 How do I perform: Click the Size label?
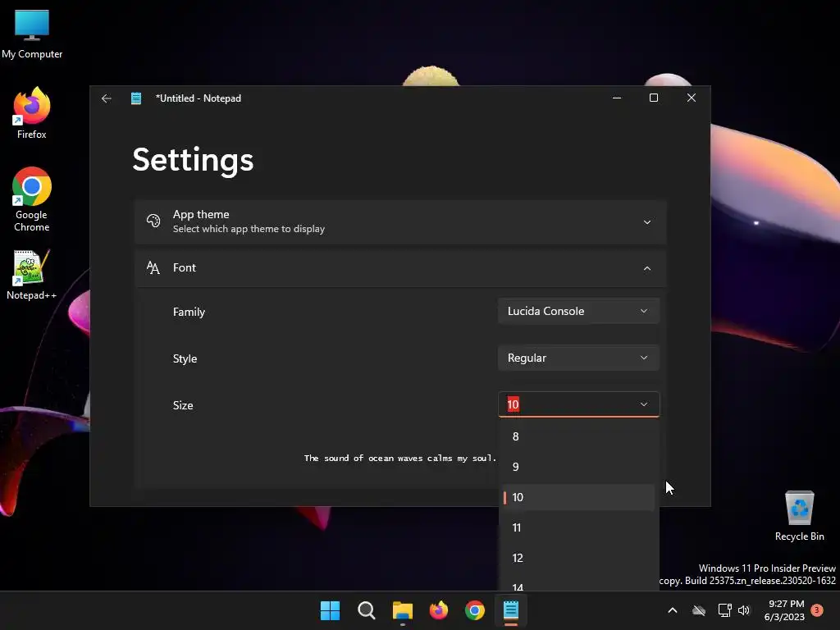(x=183, y=405)
